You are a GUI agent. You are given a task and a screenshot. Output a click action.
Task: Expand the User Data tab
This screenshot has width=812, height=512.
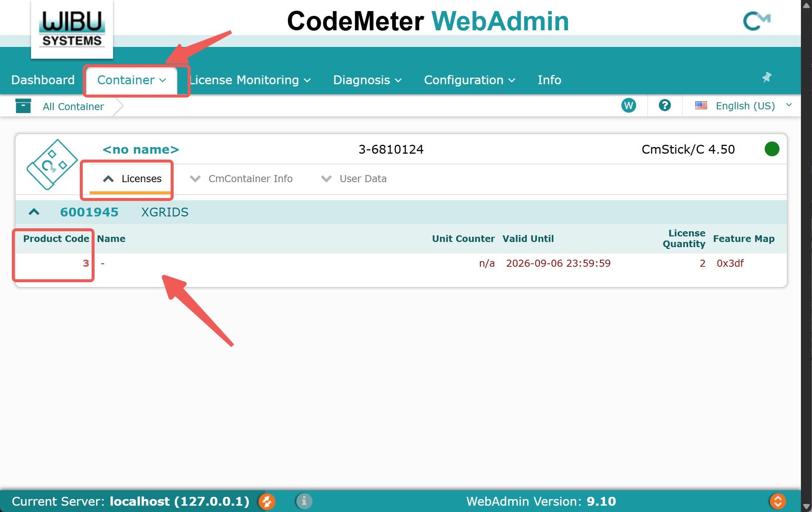coord(354,179)
